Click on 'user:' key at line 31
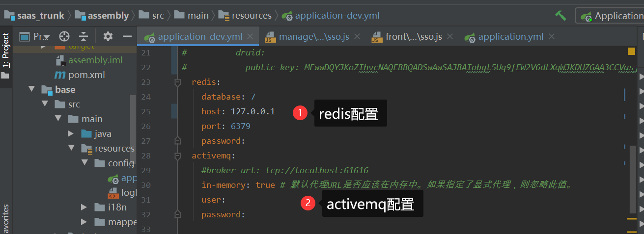The height and width of the screenshot is (234, 644). (213, 200)
